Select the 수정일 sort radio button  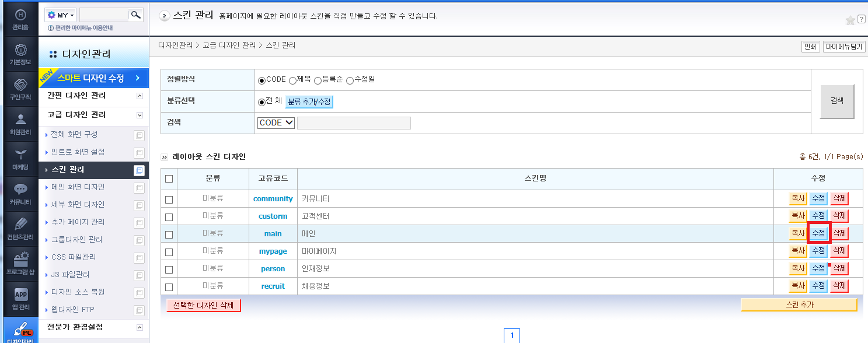pos(350,80)
